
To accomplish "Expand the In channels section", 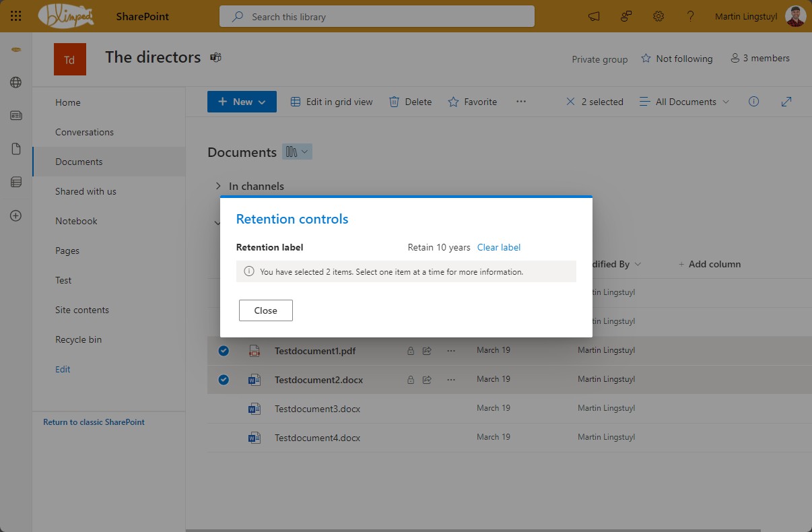I will click(x=218, y=186).
